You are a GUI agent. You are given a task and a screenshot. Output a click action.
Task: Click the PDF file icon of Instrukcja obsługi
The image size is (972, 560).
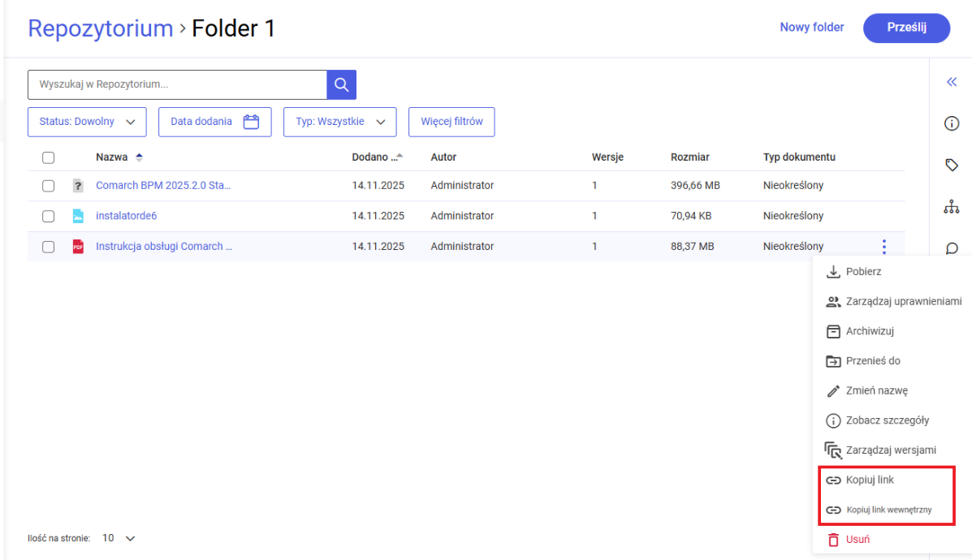(78, 247)
